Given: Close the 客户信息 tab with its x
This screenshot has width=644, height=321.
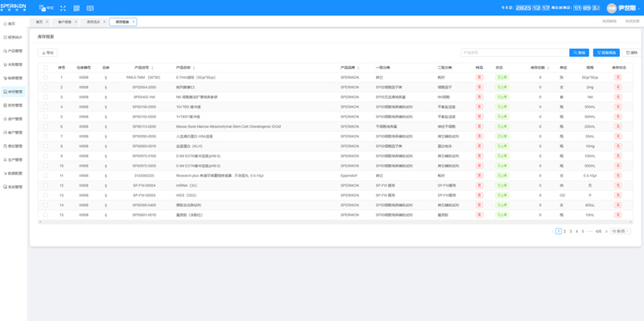Looking at the screenshot, I should tap(76, 22).
